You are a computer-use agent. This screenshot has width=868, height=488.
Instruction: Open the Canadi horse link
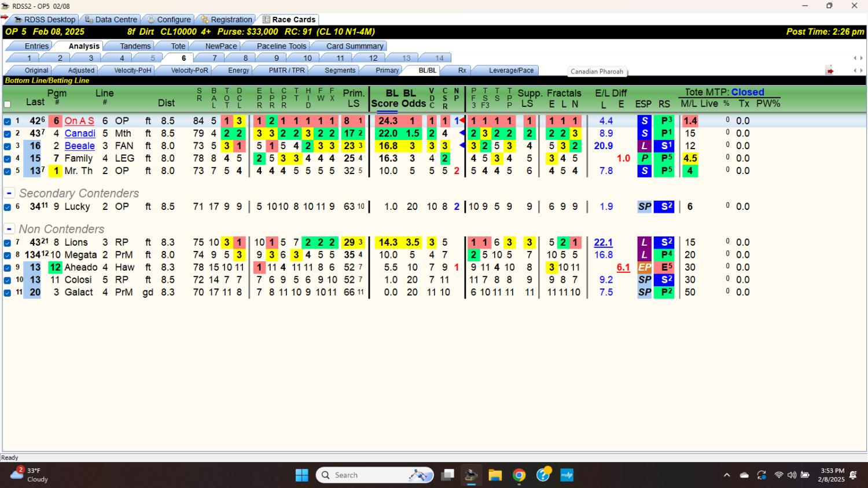[x=80, y=134]
